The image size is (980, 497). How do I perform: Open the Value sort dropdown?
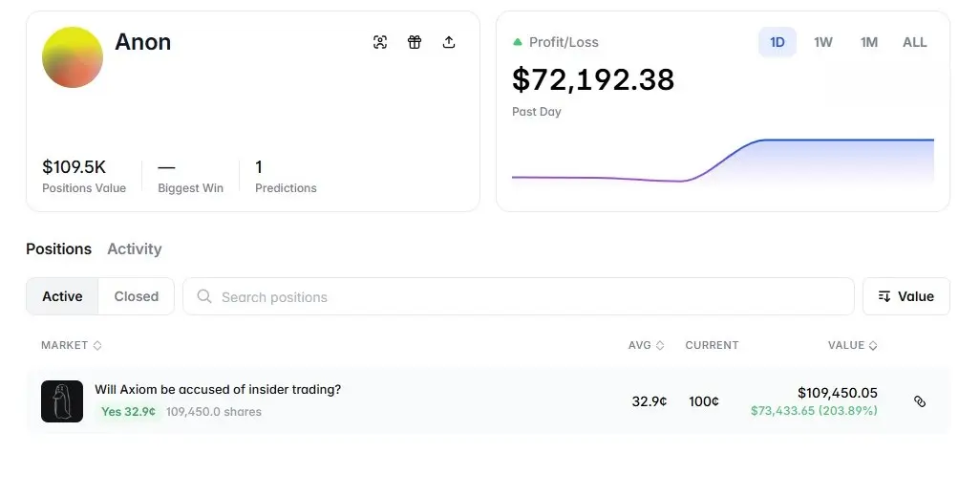pyautogui.click(x=906, y=296)
